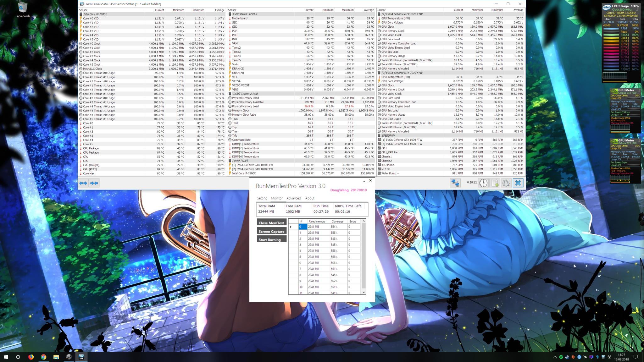The image size is (644, 362).
Task: Launch Firefox from the taskbar
Action: tap(31, 357)
